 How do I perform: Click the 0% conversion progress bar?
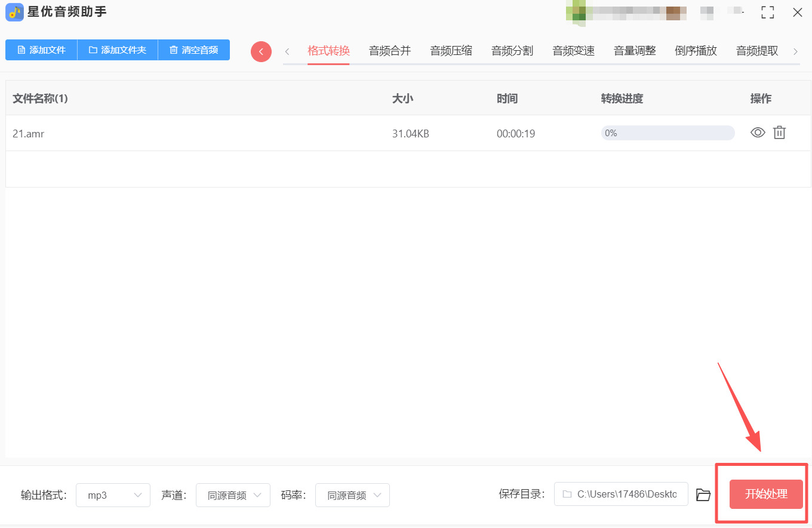coord(668,133)
